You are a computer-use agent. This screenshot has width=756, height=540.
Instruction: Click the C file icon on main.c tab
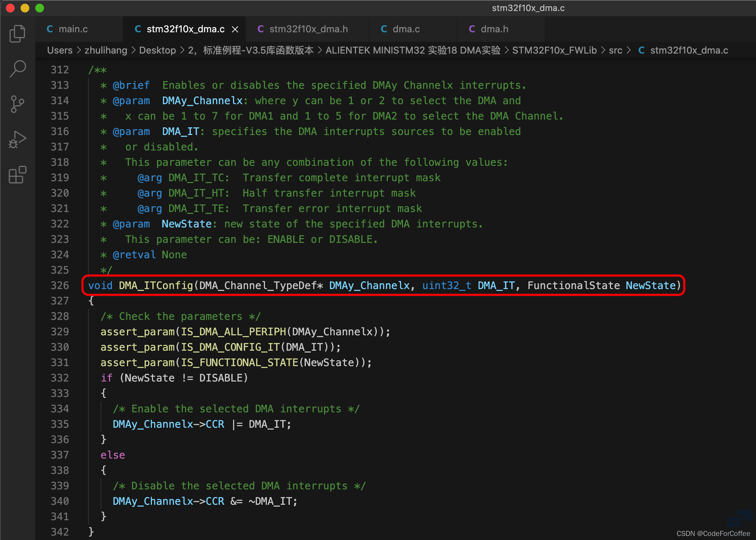point(50,29)
